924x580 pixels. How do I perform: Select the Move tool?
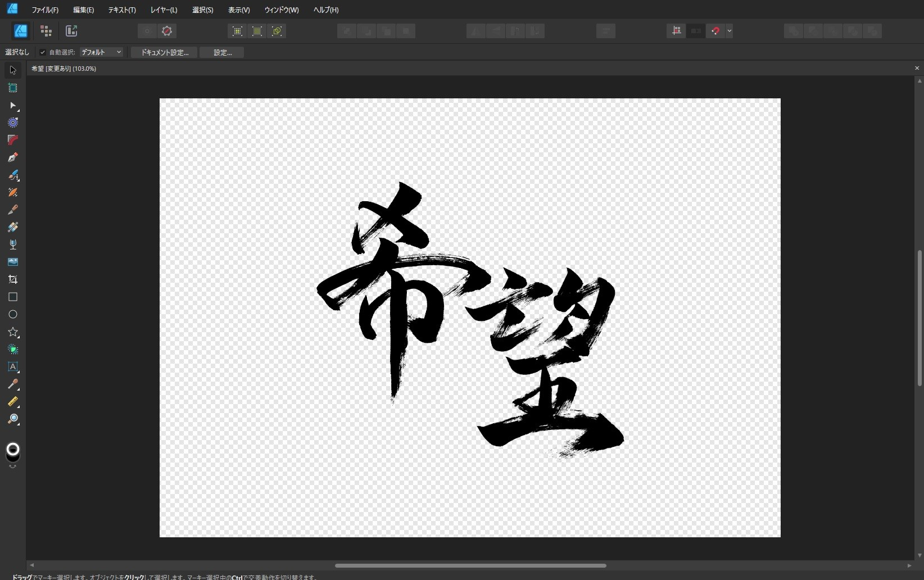click(12, 70)
